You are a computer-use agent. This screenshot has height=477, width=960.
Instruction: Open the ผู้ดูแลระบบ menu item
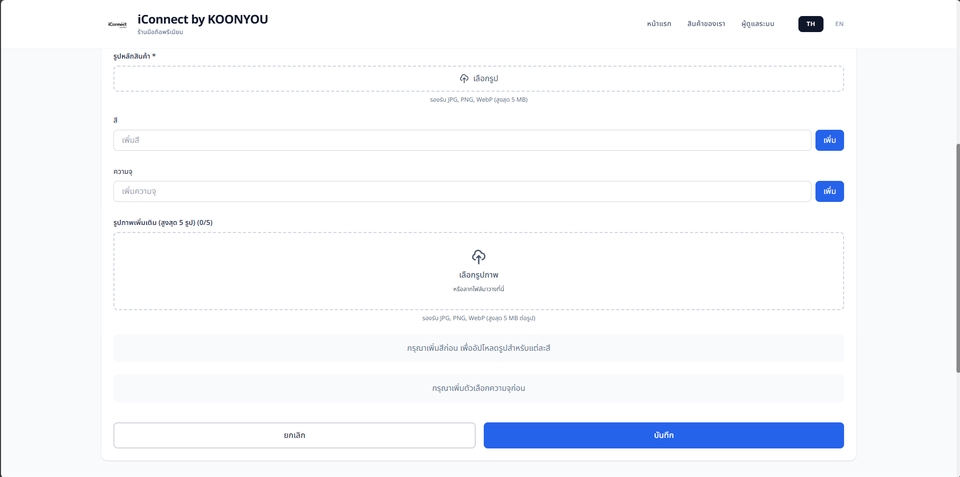pos(757,24)
